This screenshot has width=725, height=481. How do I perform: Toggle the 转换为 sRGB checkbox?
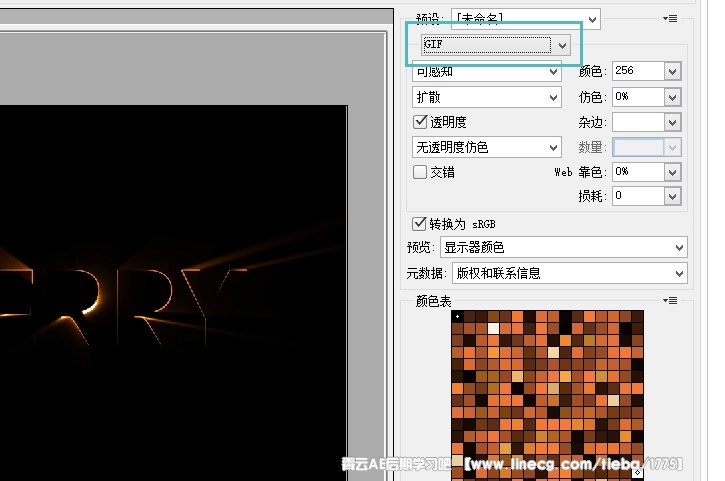pyautogui.click(x=419, y=224)
